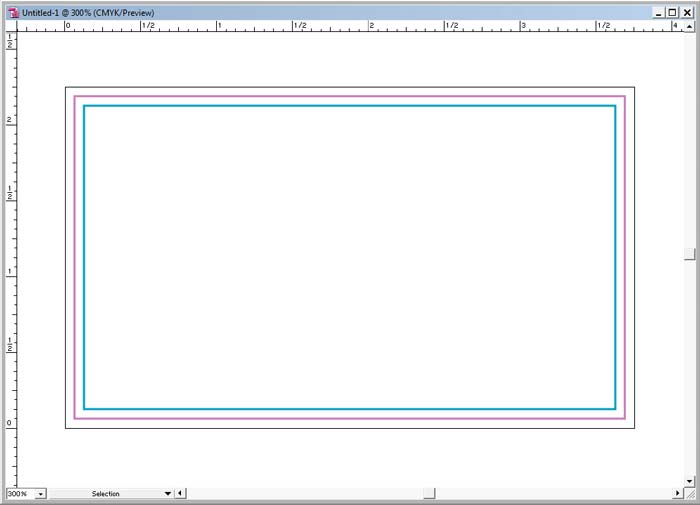Minimize the Untitled-1 document window
The width and height of the screenshot is (700, 505).
pos(658,13)
